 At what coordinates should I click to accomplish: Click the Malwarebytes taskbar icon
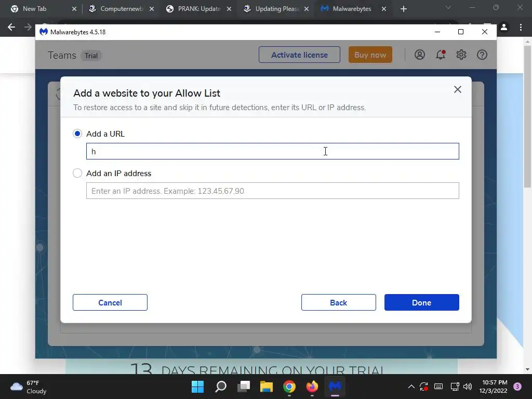point(335,387)
